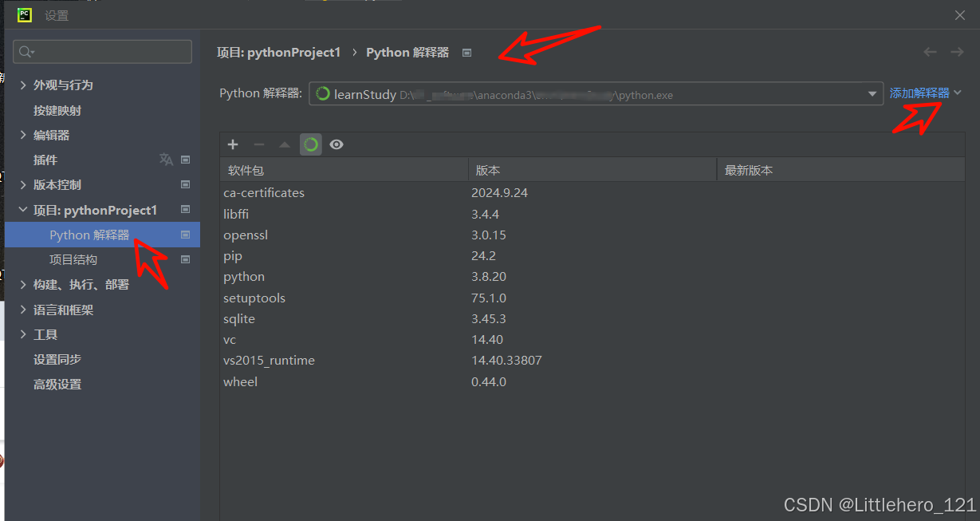The height and width of the screenshot is (521, 980).
Task: Open the Python 解释器 dropdown list
Action: point(872,94)
